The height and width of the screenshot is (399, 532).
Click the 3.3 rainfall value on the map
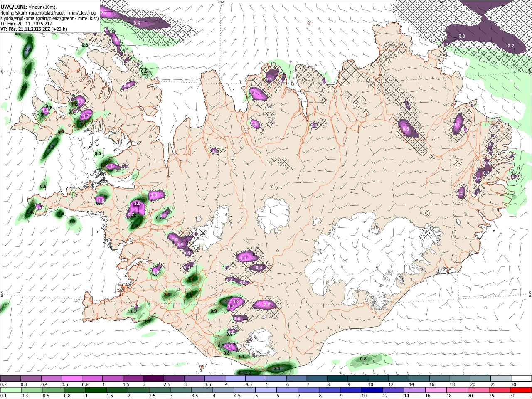[x=51, y=147]
